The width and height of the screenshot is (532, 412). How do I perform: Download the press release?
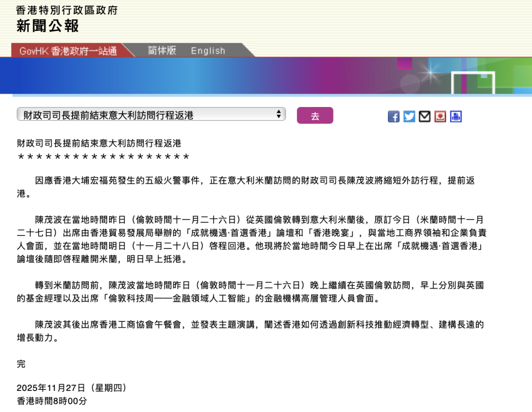[x=440, y=116]
